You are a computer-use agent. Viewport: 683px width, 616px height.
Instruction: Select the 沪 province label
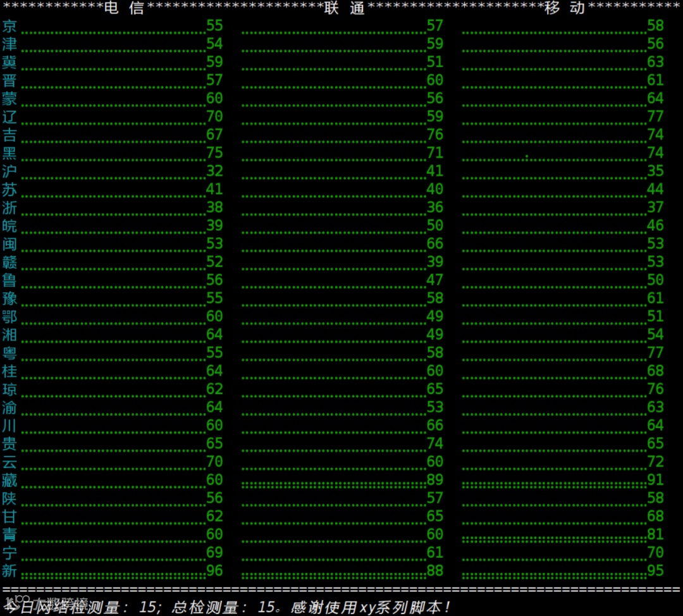coord(9,171)
